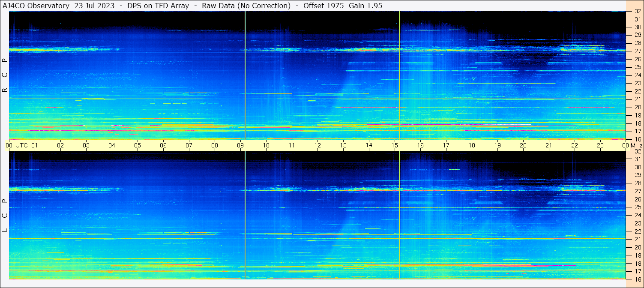Click the 23 hour label on UTC axis

coord(600,145)
